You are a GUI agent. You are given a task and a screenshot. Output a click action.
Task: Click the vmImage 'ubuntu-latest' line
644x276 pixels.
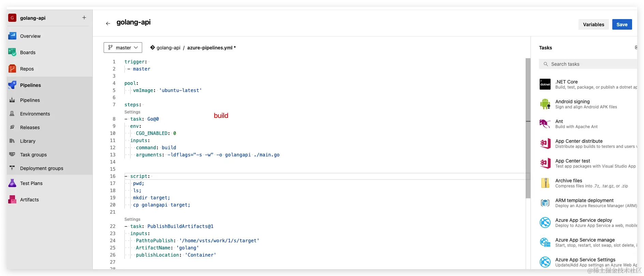(x=167, y=90)
